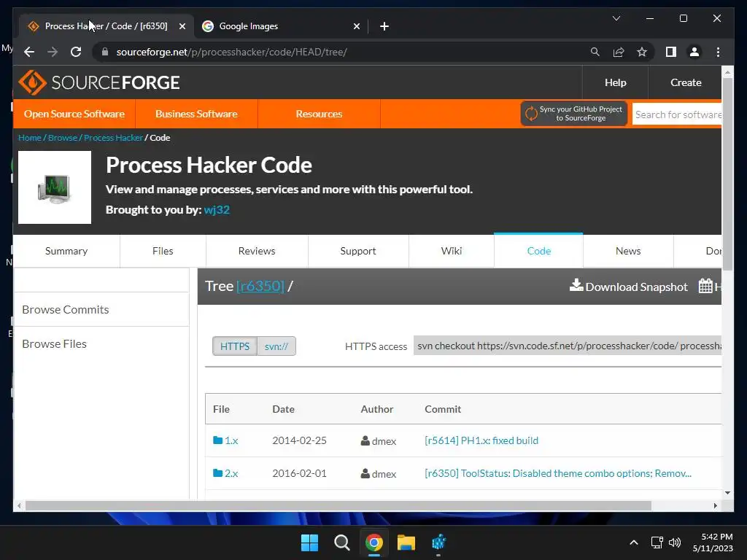Open a new browser tab

[x=384, y=26]
